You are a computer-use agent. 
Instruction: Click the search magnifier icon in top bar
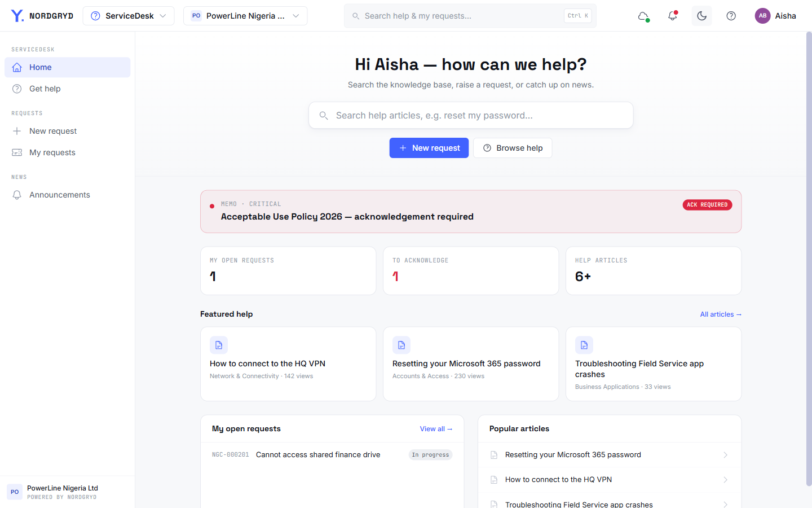[x=356, y=16]
